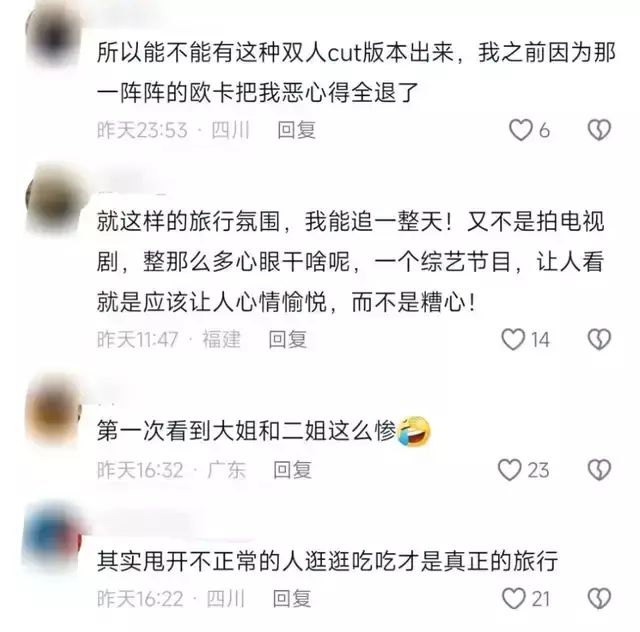Like the comment with 23 likes

point(510,470)
